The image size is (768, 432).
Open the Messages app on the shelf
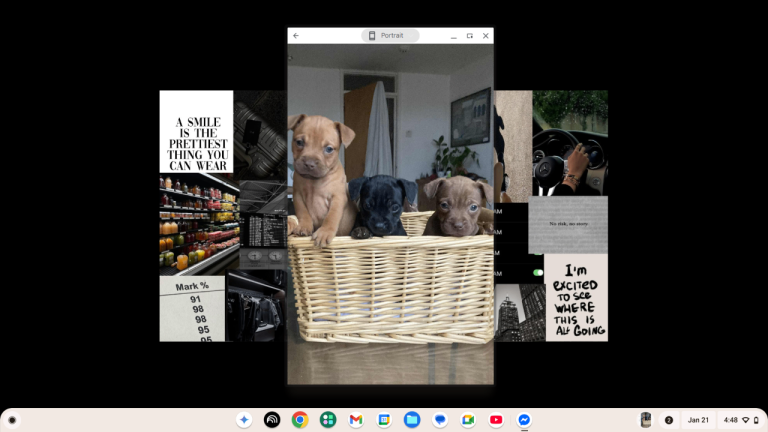(439, 420)
